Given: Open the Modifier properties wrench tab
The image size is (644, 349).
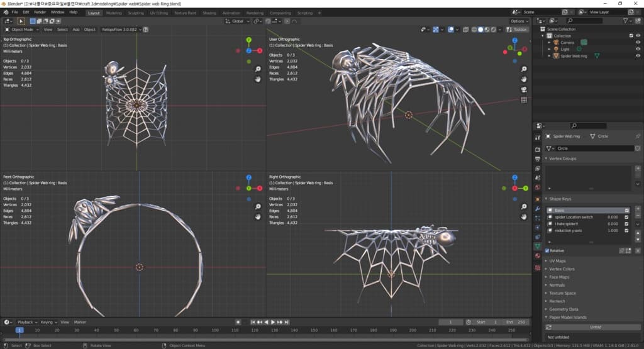Looking at the screenshot, I should coord(537,208).
